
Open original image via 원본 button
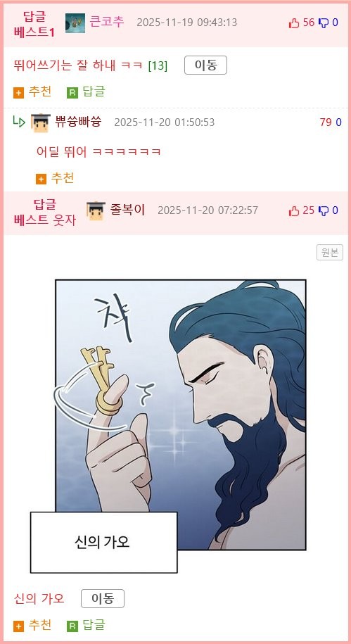coord(330,253)
